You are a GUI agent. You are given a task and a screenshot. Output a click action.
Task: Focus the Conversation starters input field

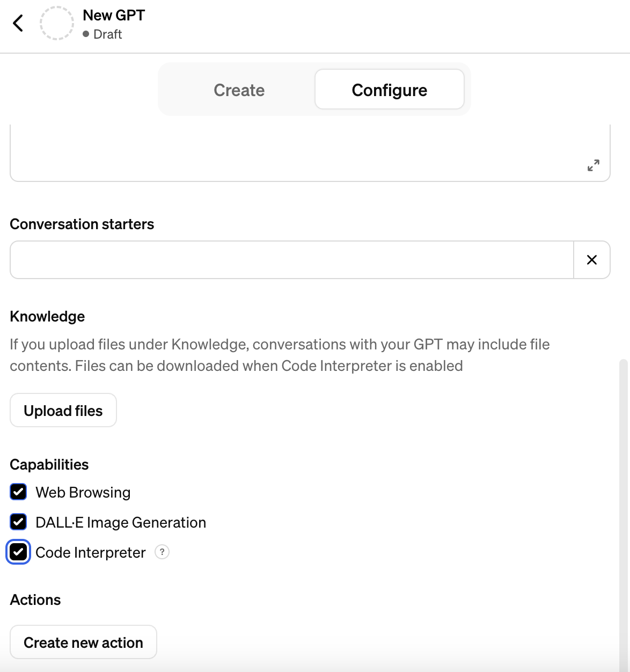pos(292,260)
